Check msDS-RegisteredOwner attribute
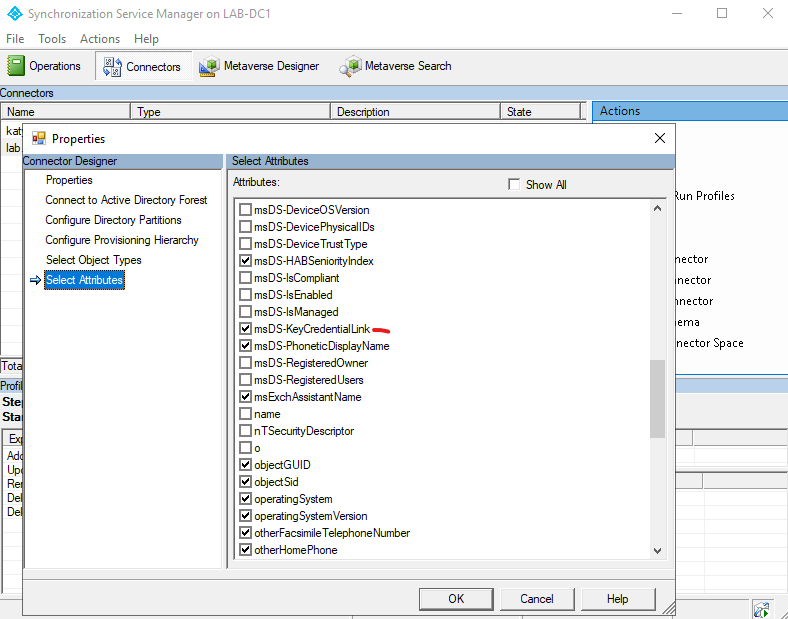 (x=245, y=363)
